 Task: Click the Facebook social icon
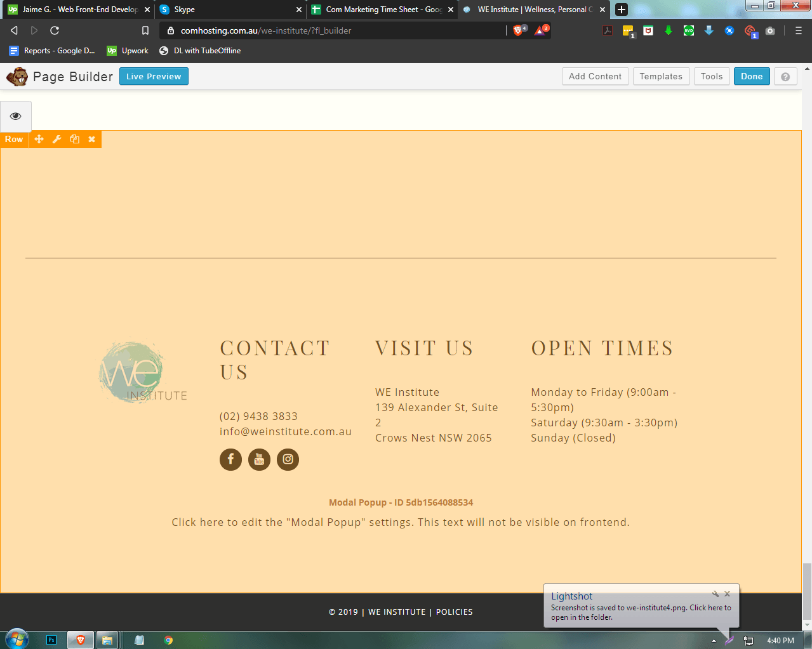(x=230, y=459)
